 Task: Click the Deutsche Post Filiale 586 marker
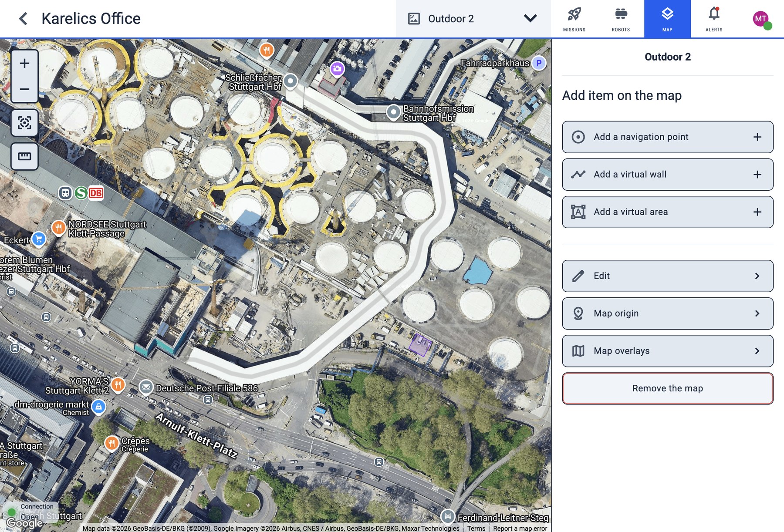(146, 387)
